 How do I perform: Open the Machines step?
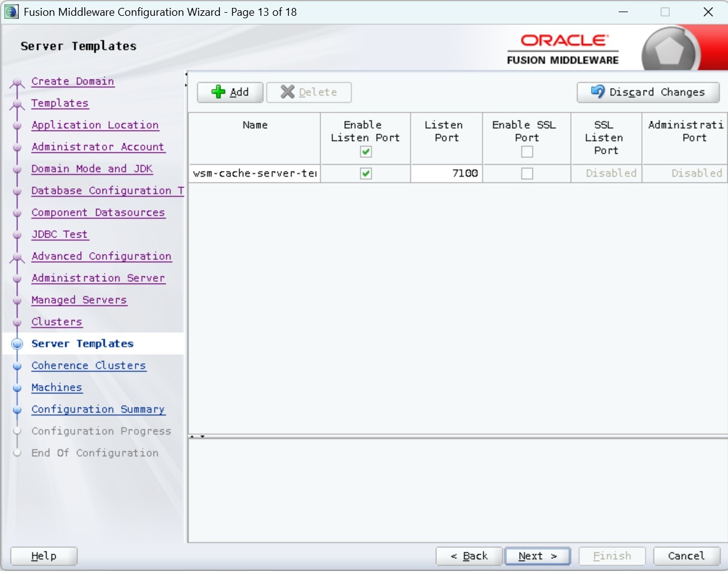click(56, 388)
